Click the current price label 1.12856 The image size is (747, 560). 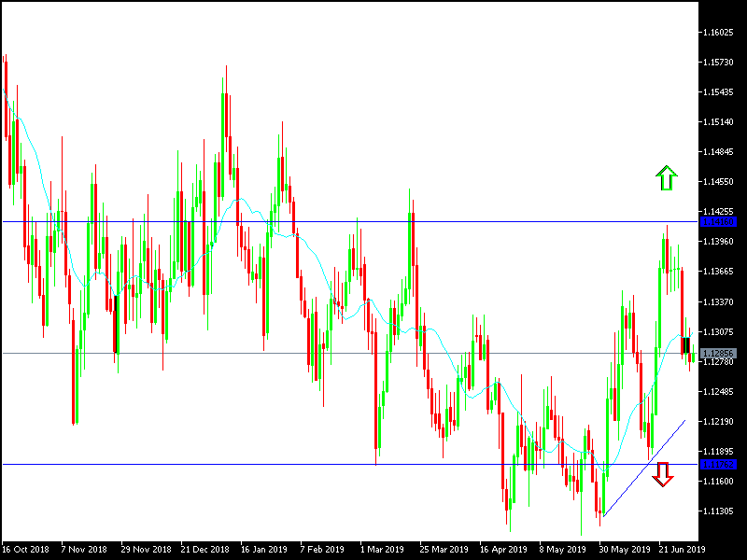pos(720,352)
